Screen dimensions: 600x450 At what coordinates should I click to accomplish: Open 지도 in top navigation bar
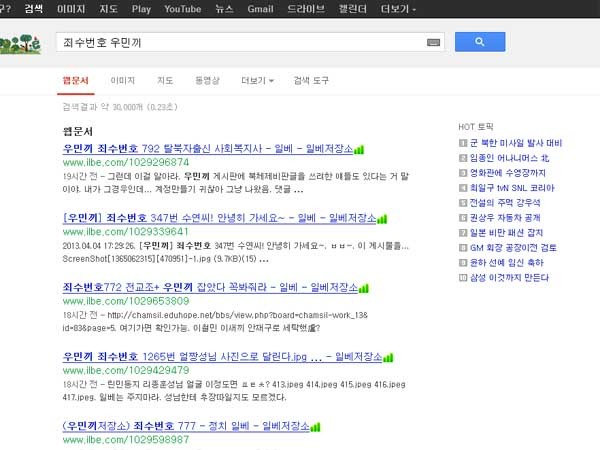tap(108, 9)
